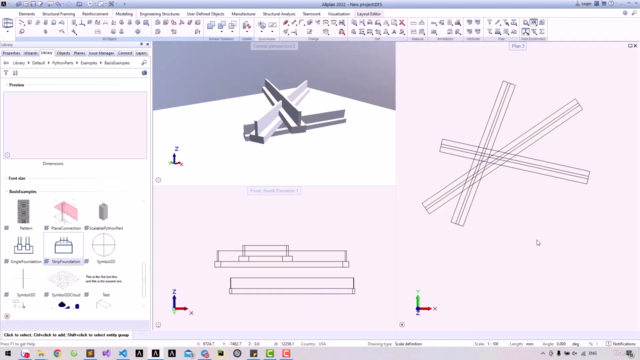The image size is (640, 360).
Task: Click the Library thumbnail size slider
Action: tap(144, 280)
